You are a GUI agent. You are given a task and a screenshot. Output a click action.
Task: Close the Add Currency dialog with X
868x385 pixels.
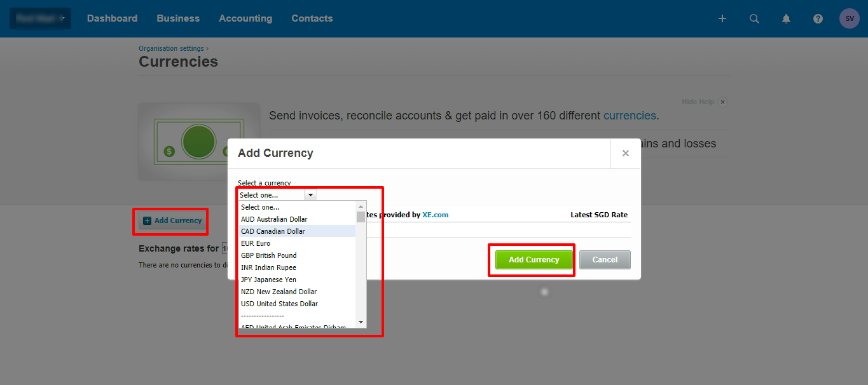[x=626, y=153]
